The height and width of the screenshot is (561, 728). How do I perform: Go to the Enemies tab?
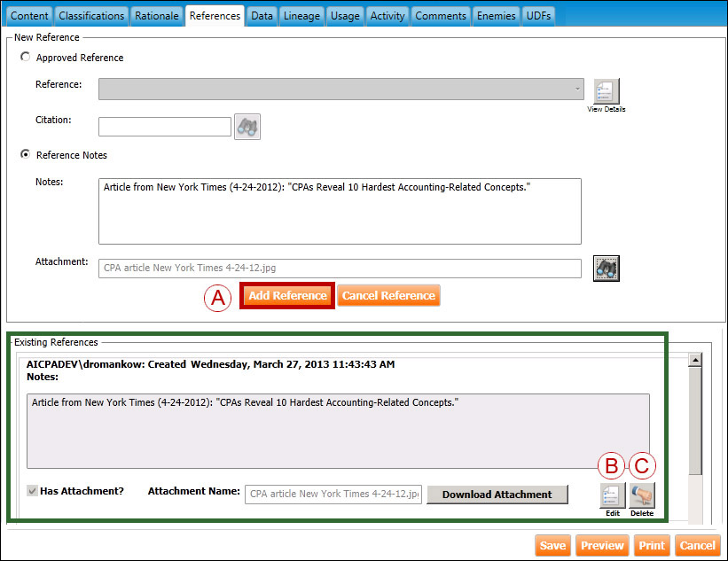pyautogui.click(x=497, y=16)
